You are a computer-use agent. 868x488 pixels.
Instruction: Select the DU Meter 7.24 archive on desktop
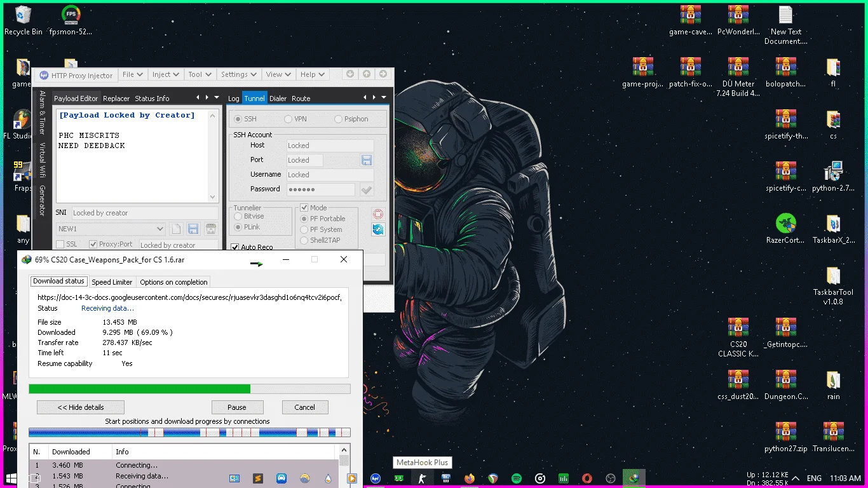coord(738,77)
